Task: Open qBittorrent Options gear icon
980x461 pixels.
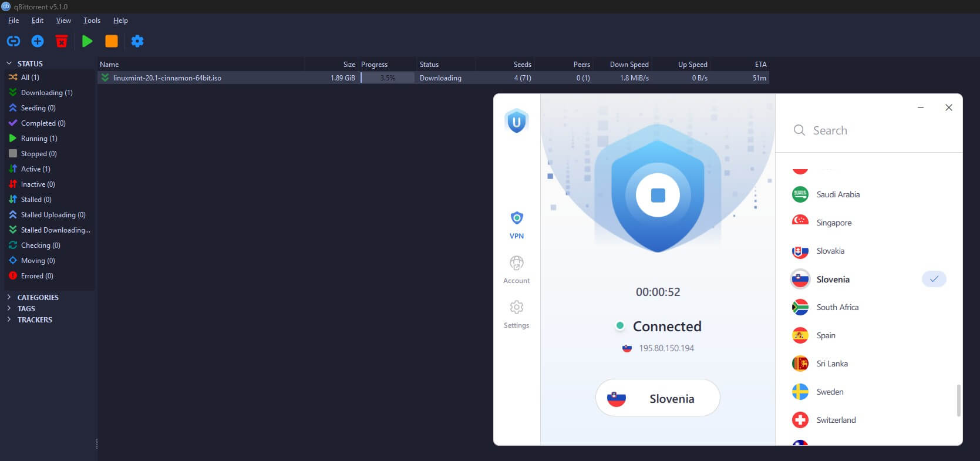Action: coord(137,41)
